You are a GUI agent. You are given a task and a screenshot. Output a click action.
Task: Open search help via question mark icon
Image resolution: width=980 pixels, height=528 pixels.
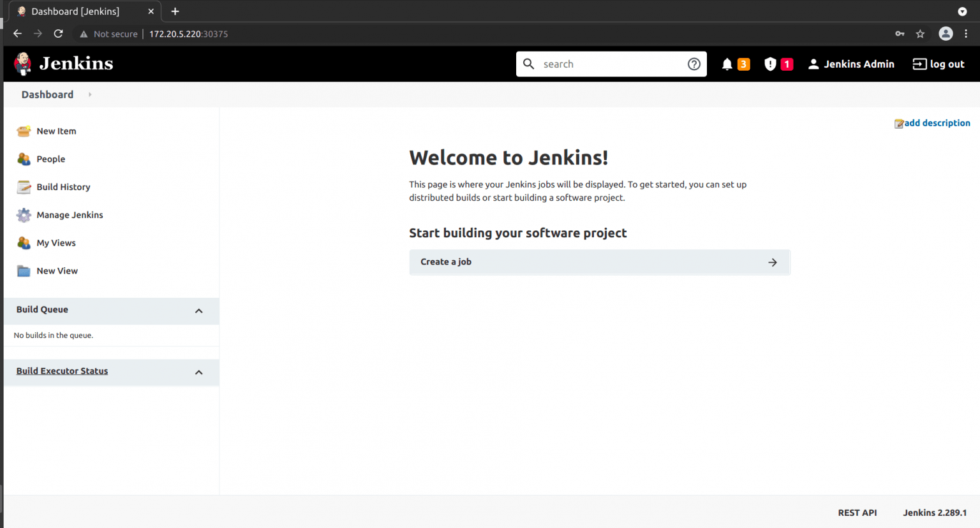point(694,64)
